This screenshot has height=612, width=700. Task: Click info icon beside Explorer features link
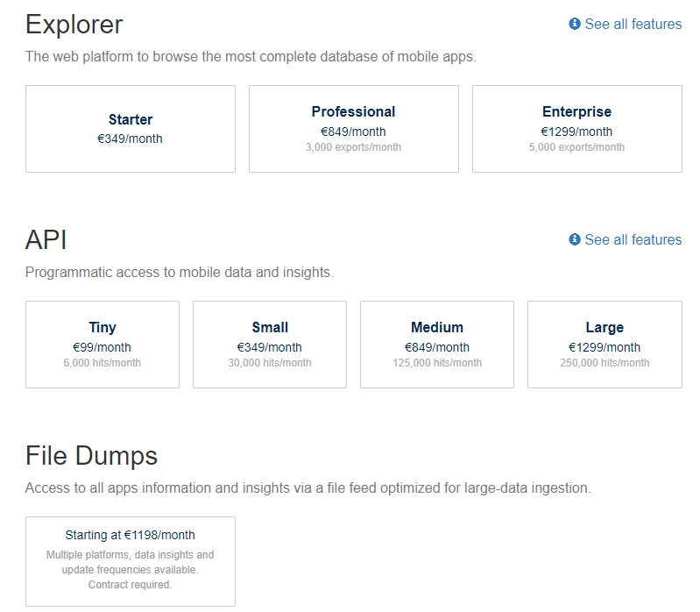(575, 24)
